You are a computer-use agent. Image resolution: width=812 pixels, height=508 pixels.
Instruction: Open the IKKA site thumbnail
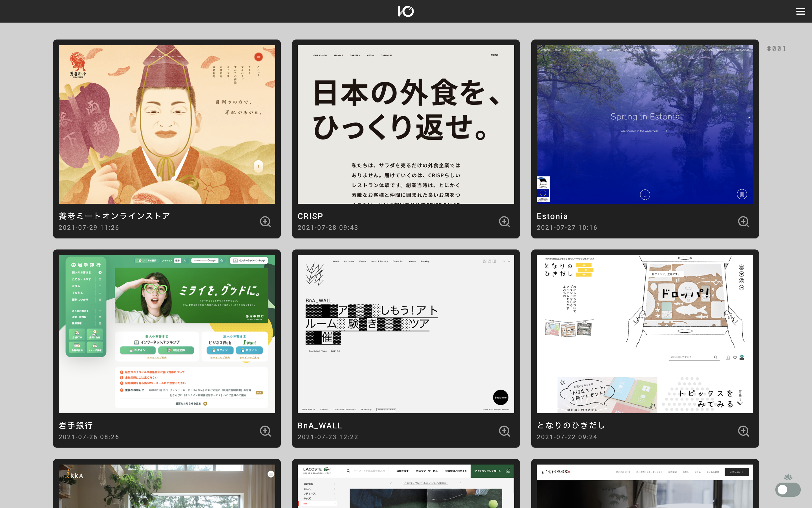click(167, 486)
